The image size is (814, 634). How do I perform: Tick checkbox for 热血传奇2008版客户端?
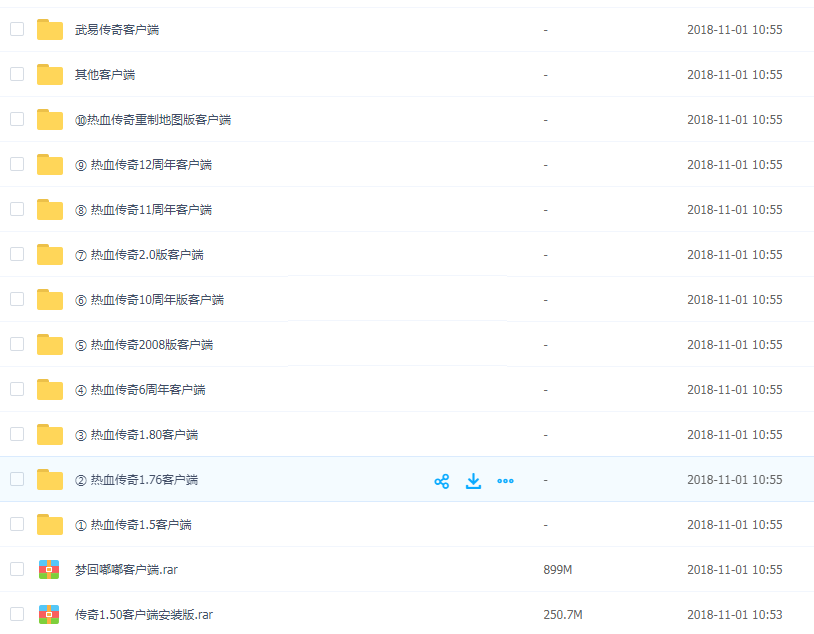17,344
